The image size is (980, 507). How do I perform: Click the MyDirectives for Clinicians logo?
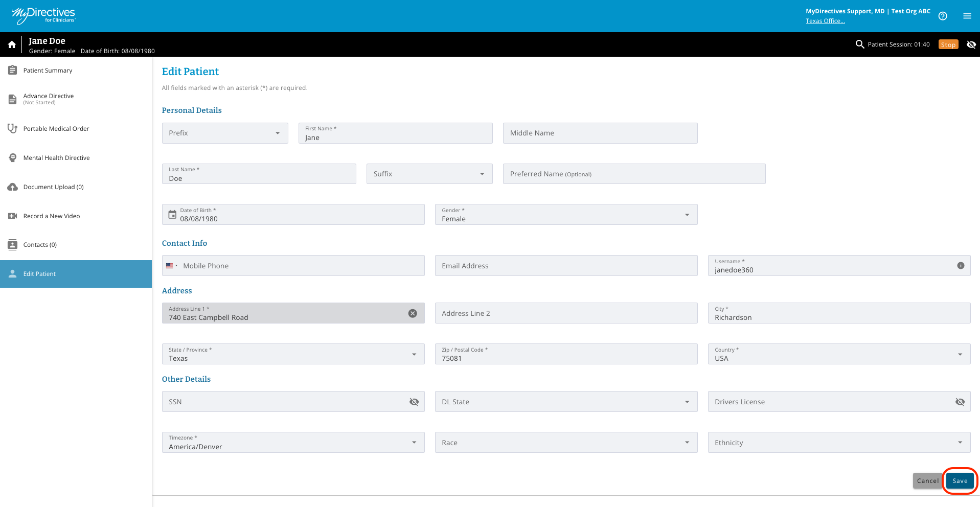[x=43, y=15]
